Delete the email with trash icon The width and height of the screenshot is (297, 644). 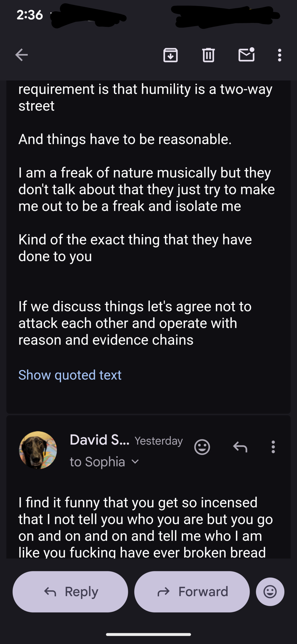(x=208, y=55)
